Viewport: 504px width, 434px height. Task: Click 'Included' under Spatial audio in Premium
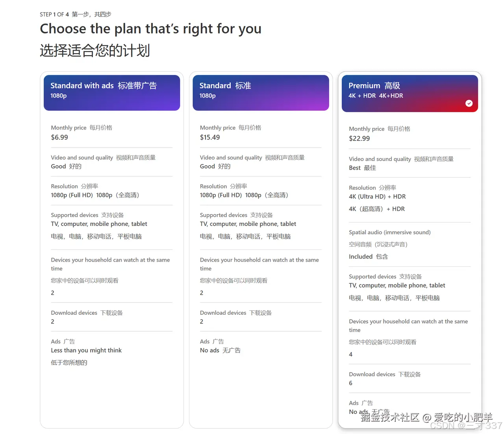[361, 257]
